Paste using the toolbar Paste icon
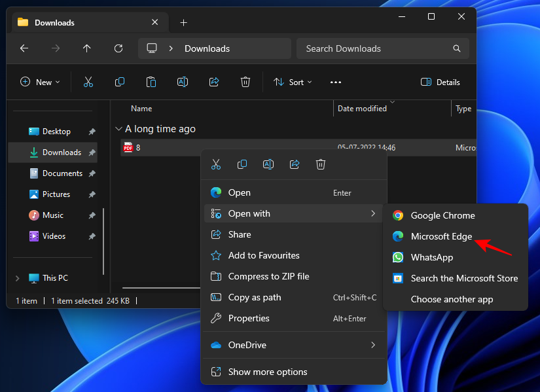Viewport: 540px width, 392px height. point(151,82)
